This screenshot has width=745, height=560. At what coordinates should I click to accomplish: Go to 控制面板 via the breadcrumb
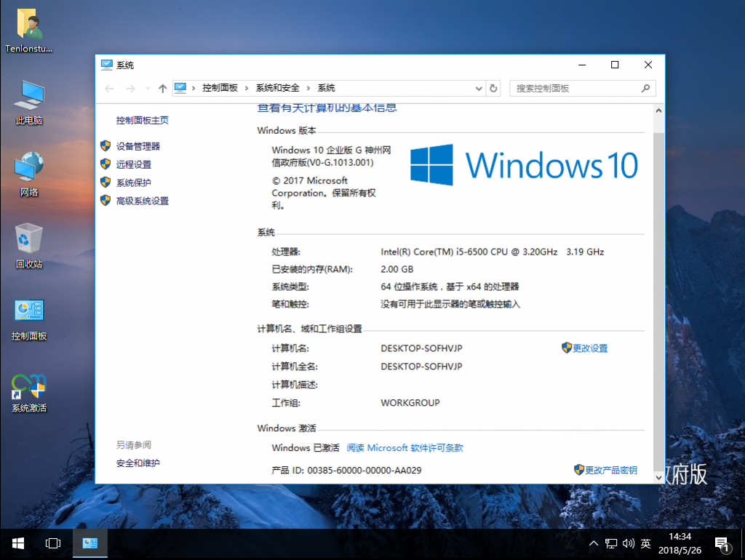pyautogui.click(x=219, y=87)
